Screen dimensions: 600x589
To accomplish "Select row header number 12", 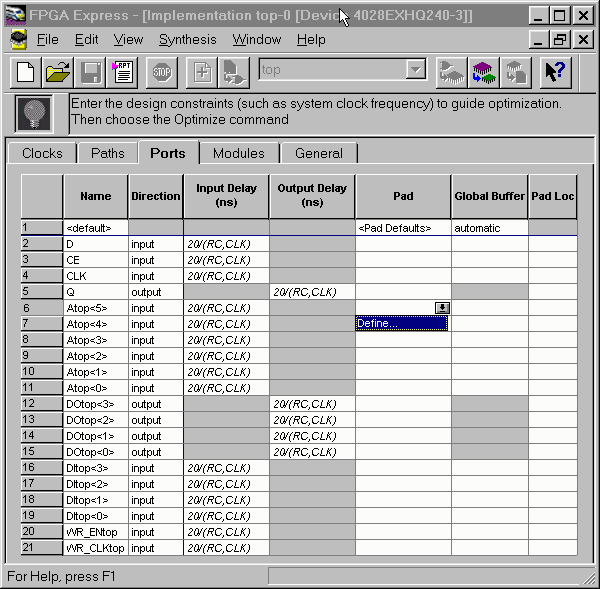I will 42,404.
